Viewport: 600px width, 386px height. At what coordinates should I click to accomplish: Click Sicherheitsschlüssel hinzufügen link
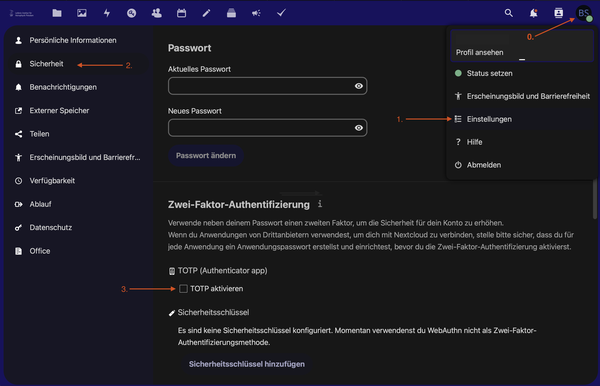(247, 364)
